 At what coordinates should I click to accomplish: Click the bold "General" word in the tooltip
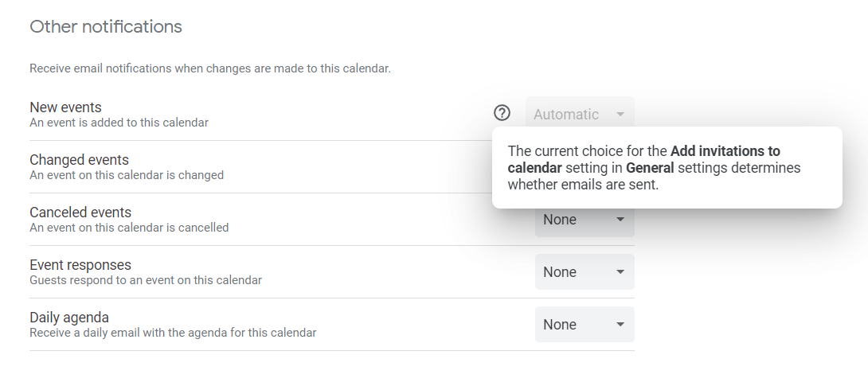tap(650, 168)
